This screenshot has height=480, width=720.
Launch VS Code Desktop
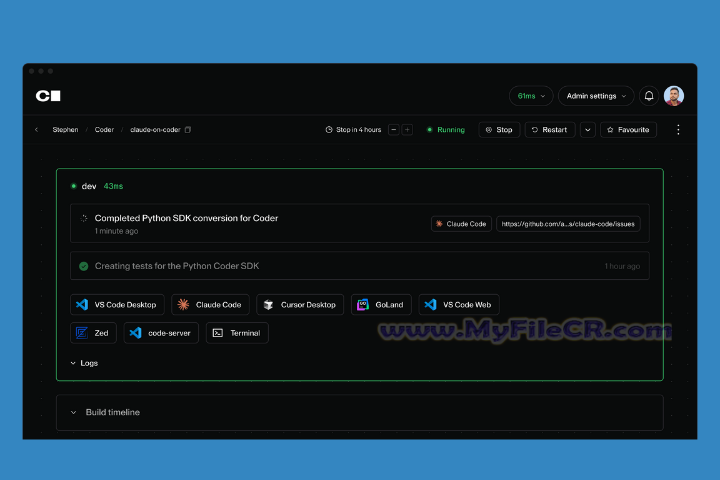117,305
